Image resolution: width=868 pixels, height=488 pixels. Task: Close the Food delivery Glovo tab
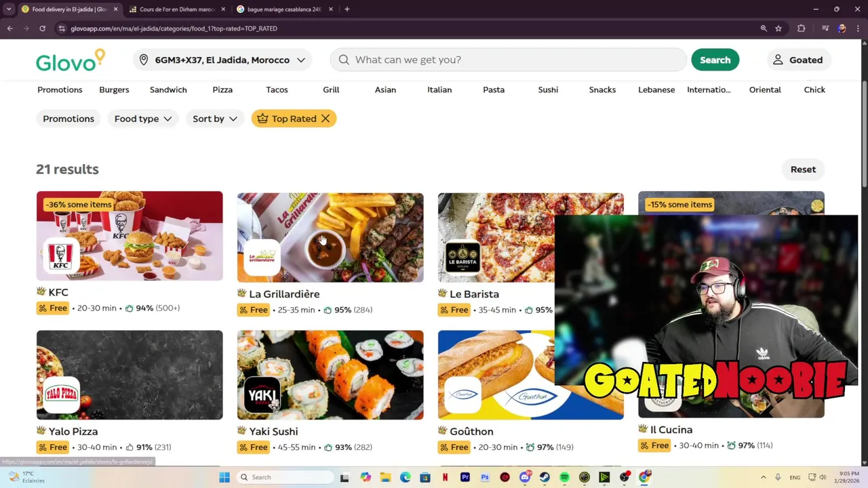[115, 9]
